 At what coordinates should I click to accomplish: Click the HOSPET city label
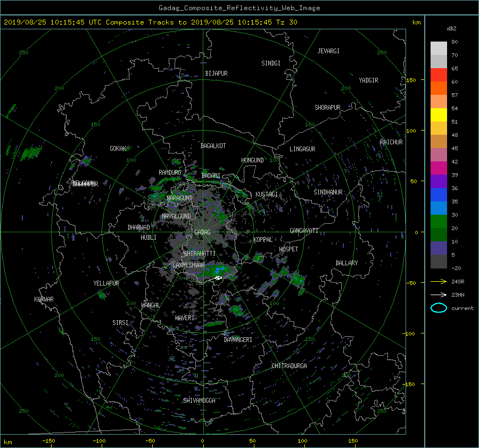click(288, 249)
